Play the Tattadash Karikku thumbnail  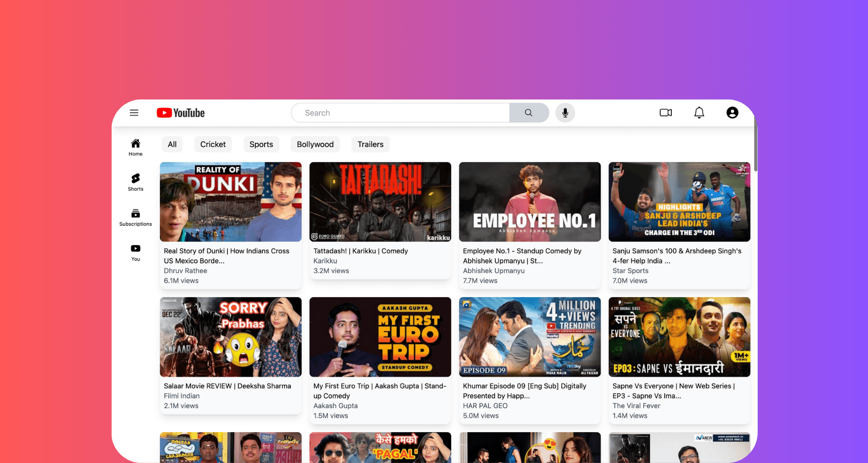point(380,202)
